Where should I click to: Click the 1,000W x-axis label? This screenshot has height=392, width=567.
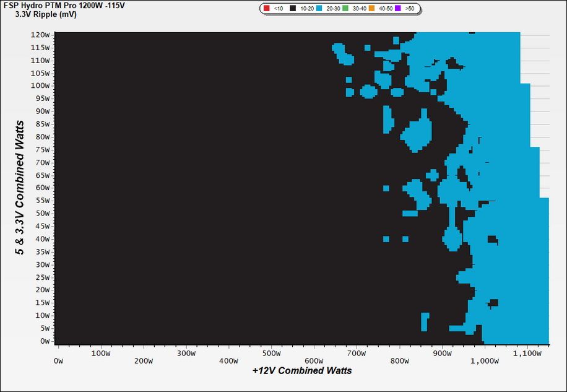[x=485, y=361]
